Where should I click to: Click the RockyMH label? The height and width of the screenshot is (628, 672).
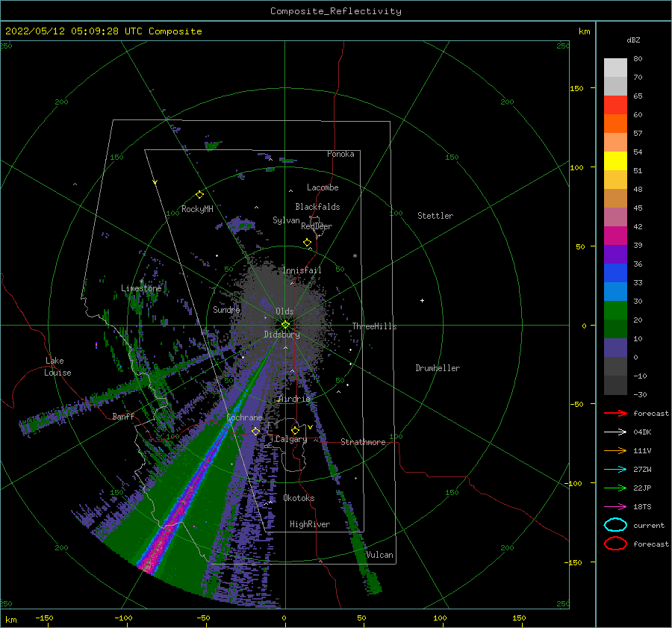pyautogui.click(x=197, y=209)
